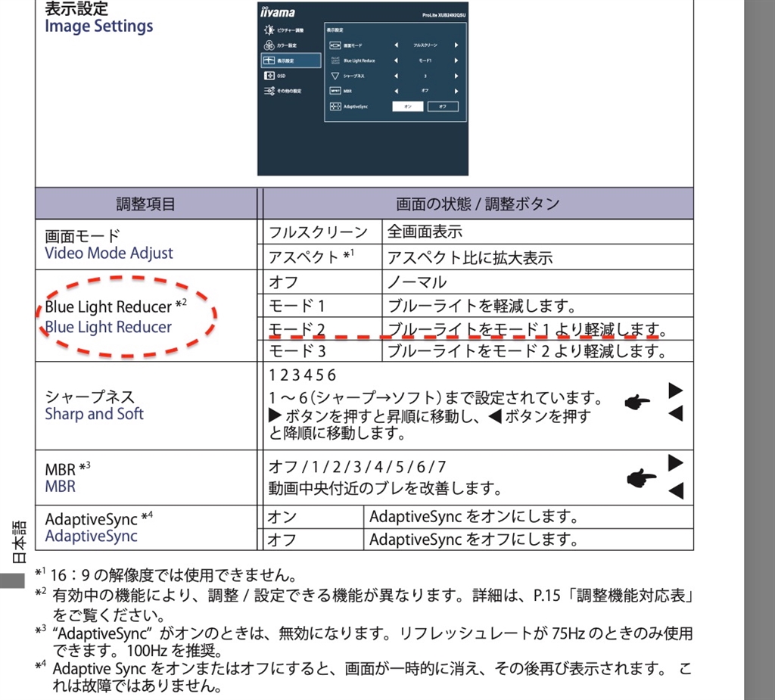The width and height of the screenshot is (775, 700).
Task: Open カラー設定 via its color wheel icon
Action: tap(269, 45)
